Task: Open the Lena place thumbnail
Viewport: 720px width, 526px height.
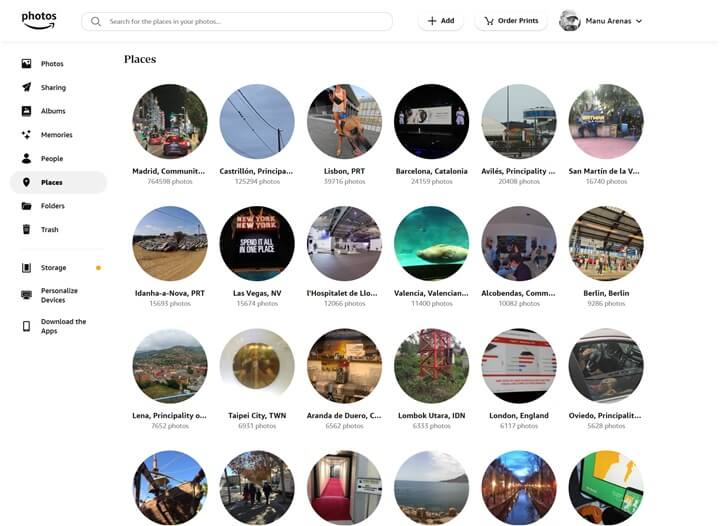Action: (x=170, y=366)
